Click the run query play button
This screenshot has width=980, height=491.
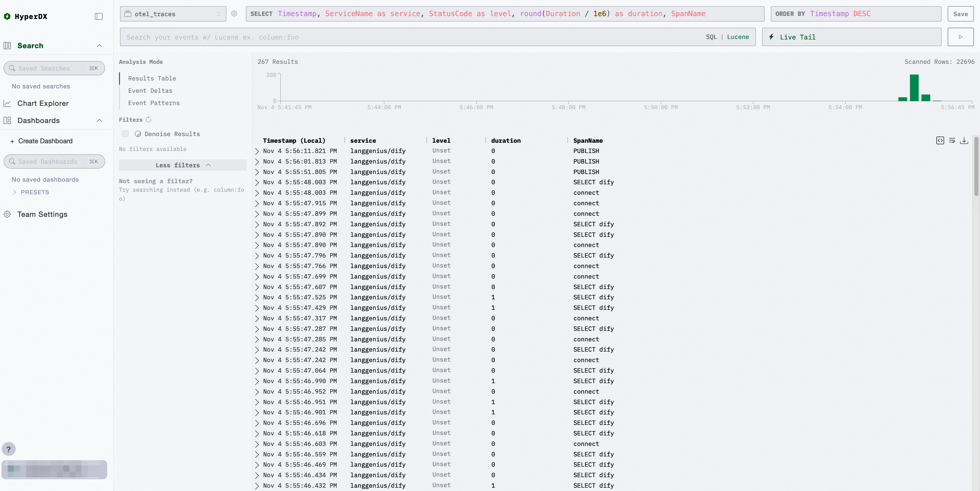(x=960, y=37)
